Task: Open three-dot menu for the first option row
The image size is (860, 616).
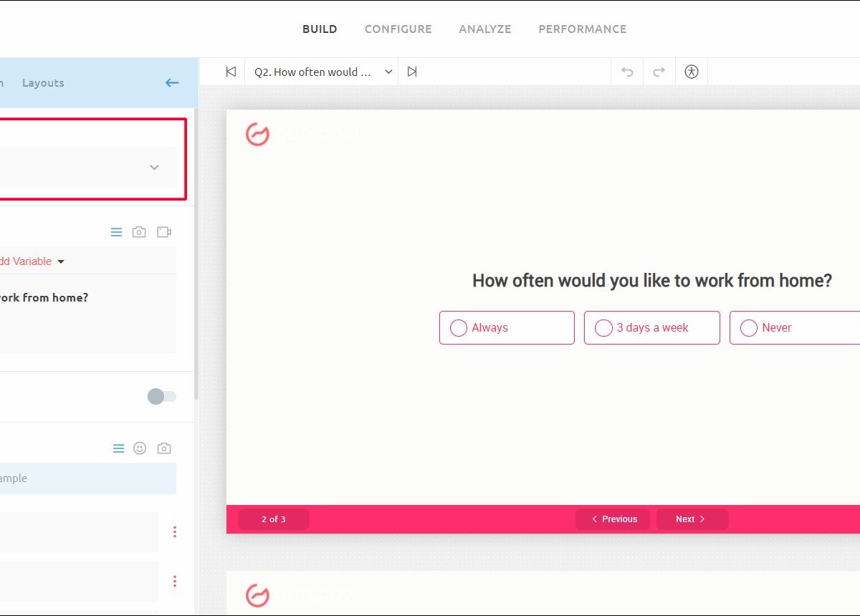Action: coord(174,531)
